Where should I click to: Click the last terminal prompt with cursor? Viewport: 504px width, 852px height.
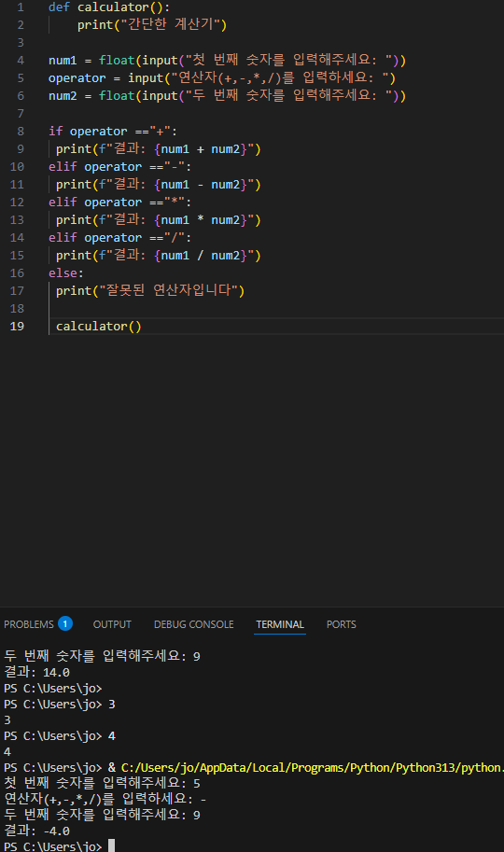click(x=59, y=845)
